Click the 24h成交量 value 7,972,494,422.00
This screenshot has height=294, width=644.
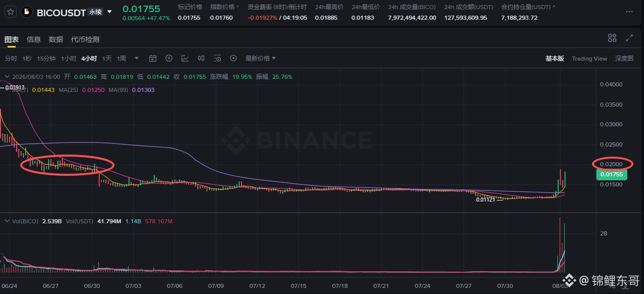click(412, 18)
